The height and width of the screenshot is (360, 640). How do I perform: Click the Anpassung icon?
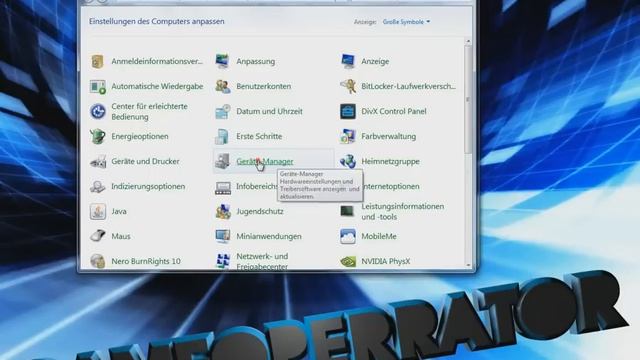click(222, 62)
